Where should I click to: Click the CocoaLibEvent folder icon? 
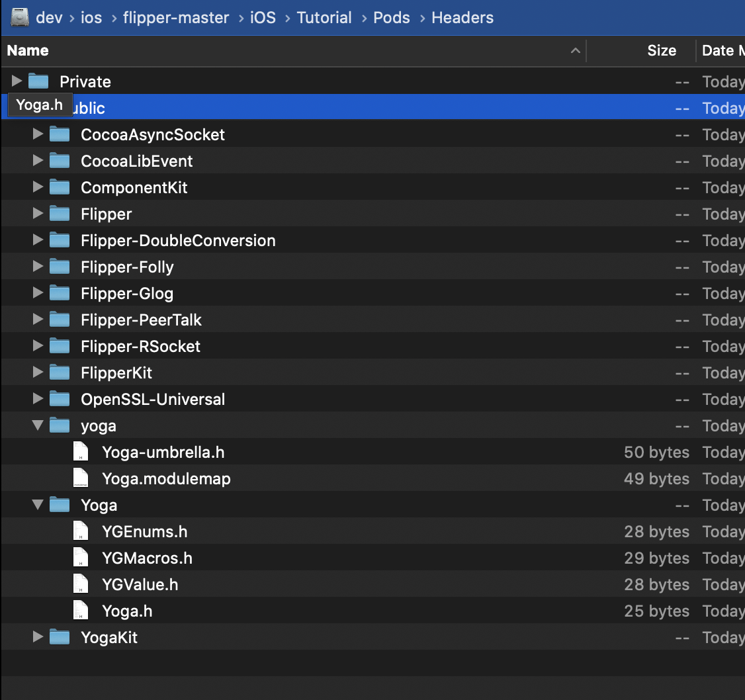(60, 161)
